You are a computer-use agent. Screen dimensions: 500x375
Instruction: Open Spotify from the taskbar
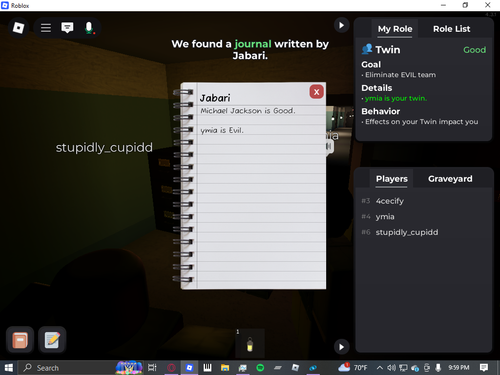click(260, 368)
